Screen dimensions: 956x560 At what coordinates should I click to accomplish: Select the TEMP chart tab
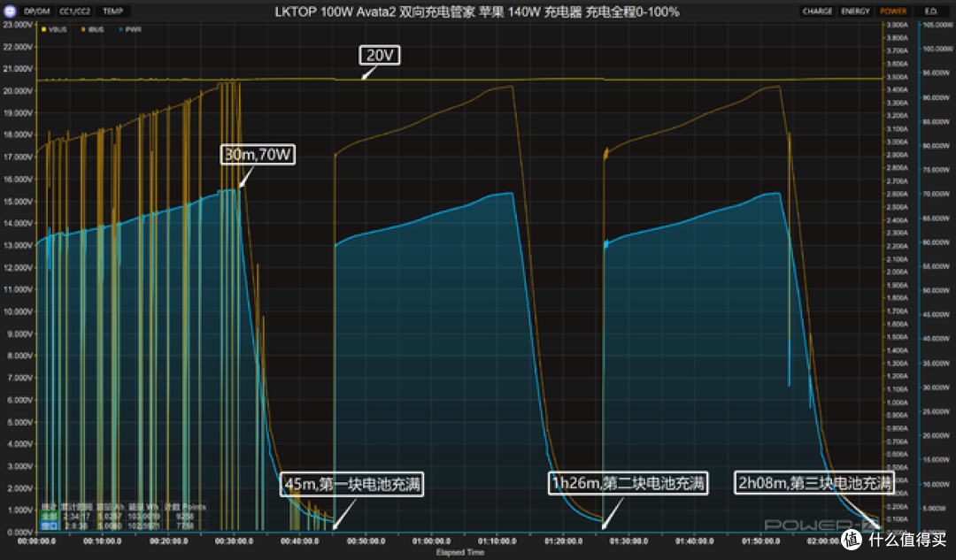(x=112, y=11)
